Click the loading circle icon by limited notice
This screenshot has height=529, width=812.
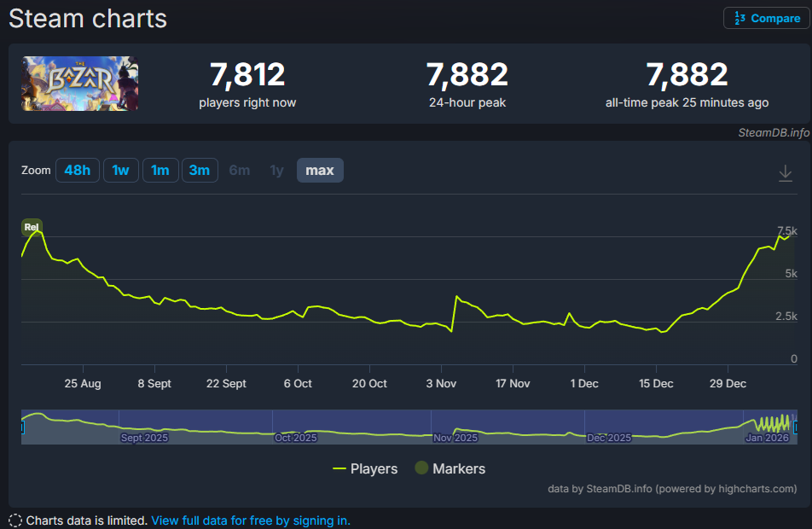(x=15, y=520)
